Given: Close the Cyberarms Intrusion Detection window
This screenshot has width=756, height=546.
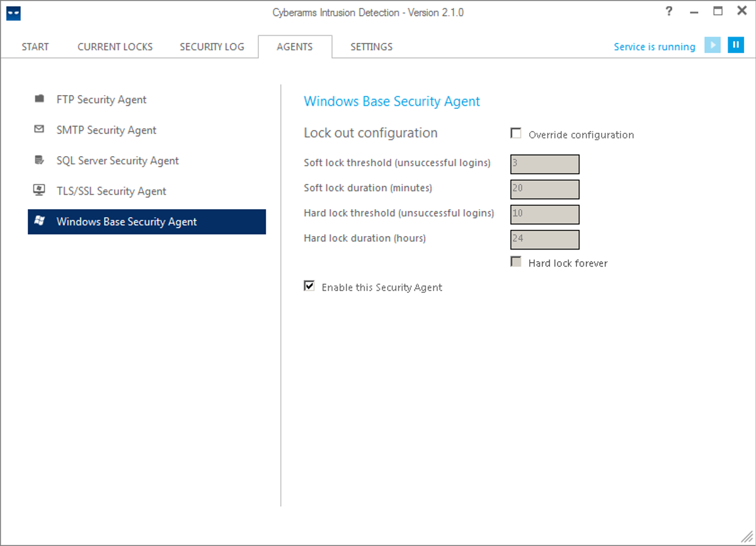Looking at the screenshot, I should [x=742, y=11].
